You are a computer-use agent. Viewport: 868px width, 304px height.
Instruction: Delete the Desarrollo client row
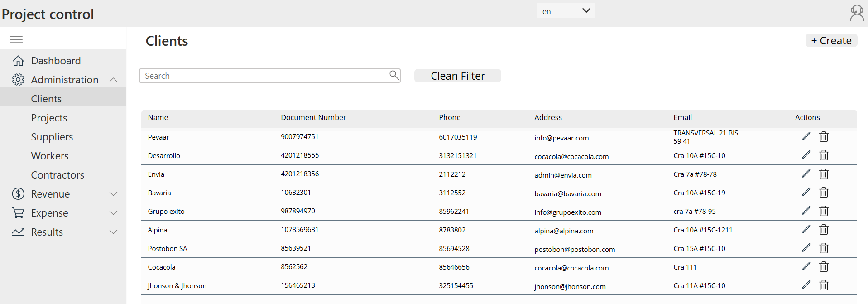point(824,155)
